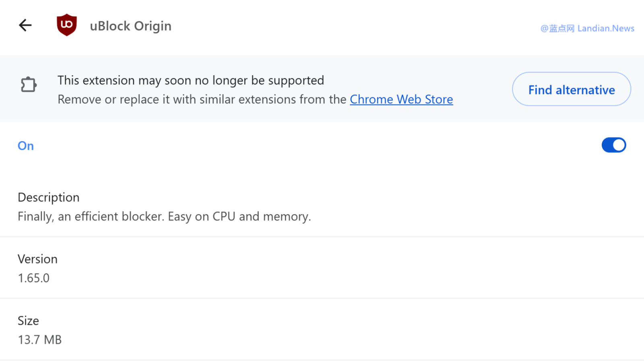This screenshot has width=644, height=362.
Task: Select the Description heading
Action: [x=49, y=197]
